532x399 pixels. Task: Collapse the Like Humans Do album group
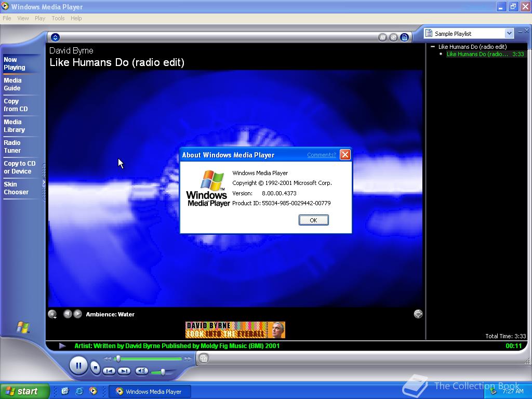click(x=433, y=47)
